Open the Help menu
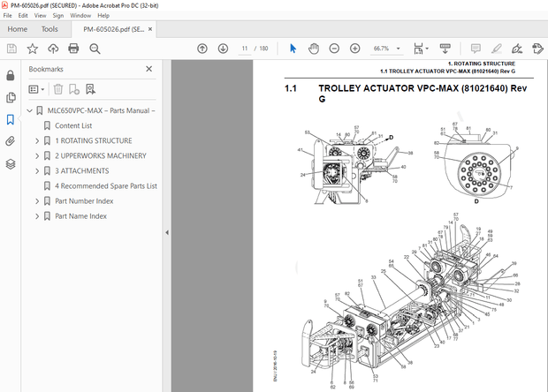Image resolution: width=548 pixels, height=392 pixels. [103, 15]
